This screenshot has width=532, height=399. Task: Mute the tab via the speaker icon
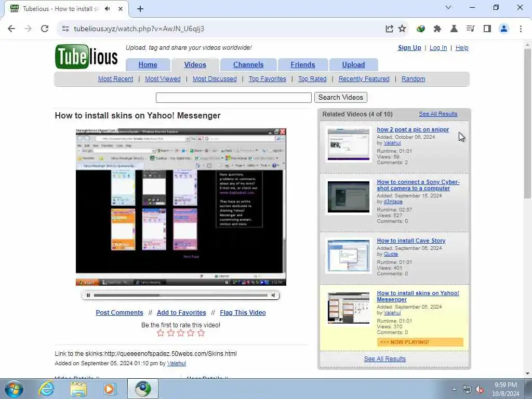pos(108,9)
